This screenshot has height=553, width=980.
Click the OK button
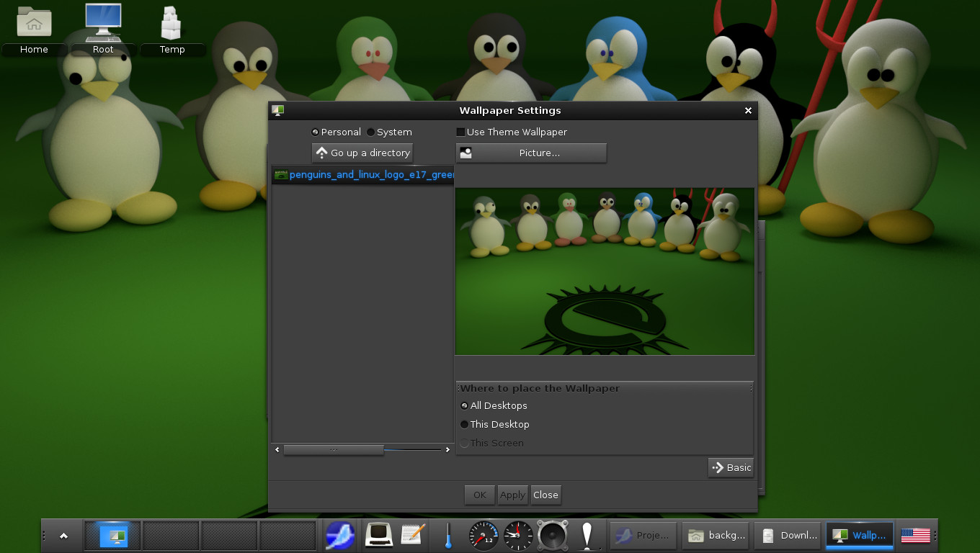(x=479, y=495)
